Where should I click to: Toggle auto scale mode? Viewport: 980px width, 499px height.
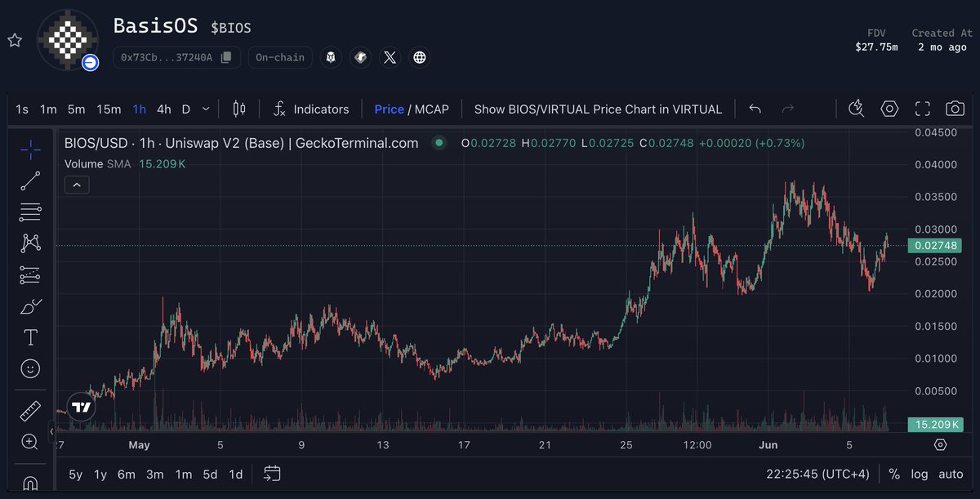coord(951,474)
